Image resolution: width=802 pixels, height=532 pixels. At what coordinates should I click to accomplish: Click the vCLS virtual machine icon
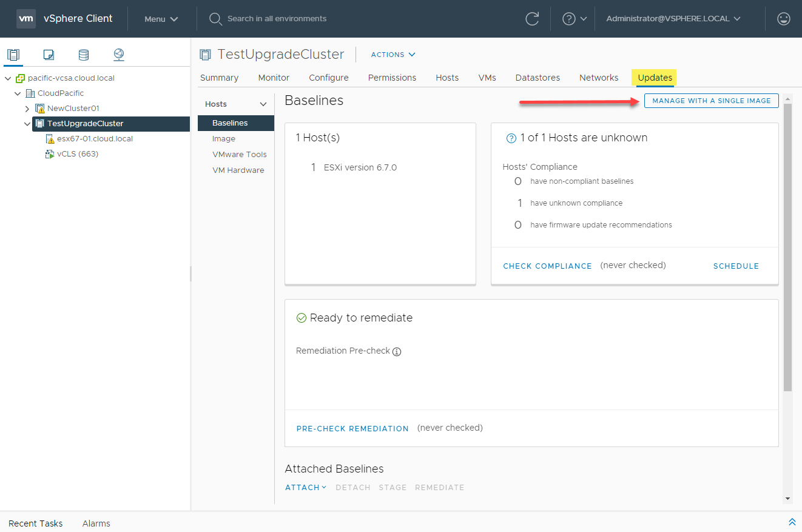(x=50, y=154)
